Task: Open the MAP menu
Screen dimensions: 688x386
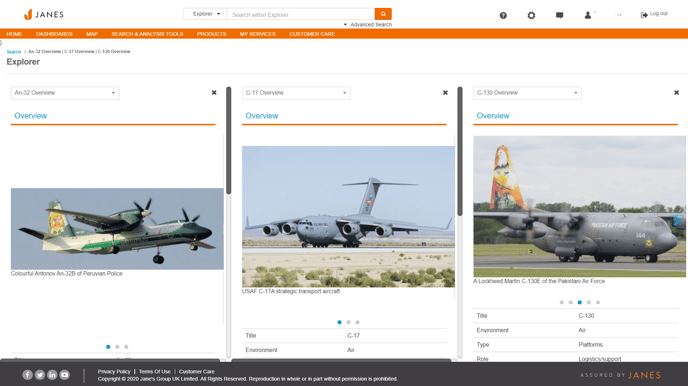Action: click(92, 34)
